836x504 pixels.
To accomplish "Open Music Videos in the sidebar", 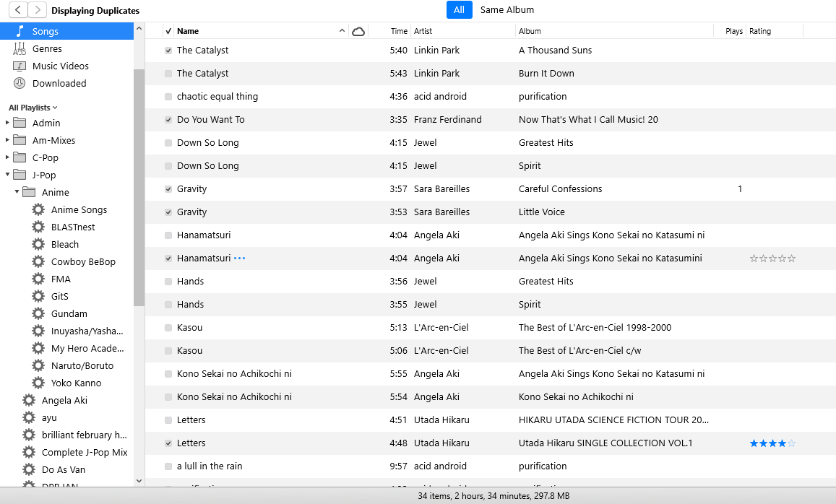I will pos(60,66).
